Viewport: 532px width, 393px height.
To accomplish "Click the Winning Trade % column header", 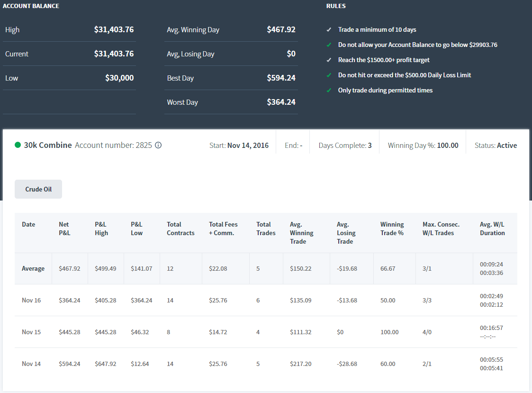I will click(392, 228).
